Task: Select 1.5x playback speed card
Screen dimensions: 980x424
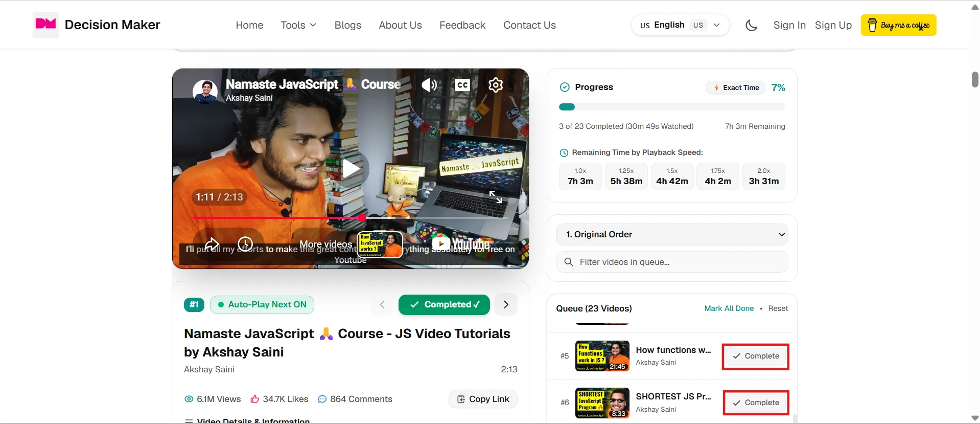Action: [x=672, y=176]
